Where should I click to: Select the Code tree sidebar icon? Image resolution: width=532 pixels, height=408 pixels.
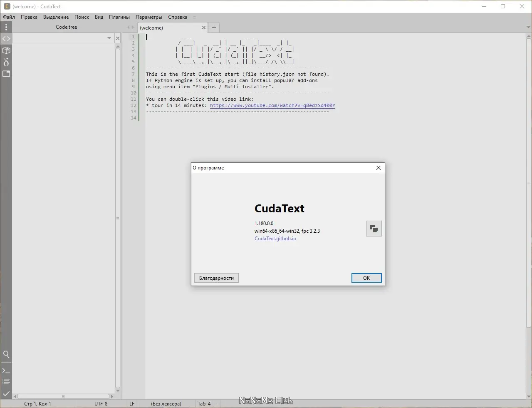tap(6, 39)
